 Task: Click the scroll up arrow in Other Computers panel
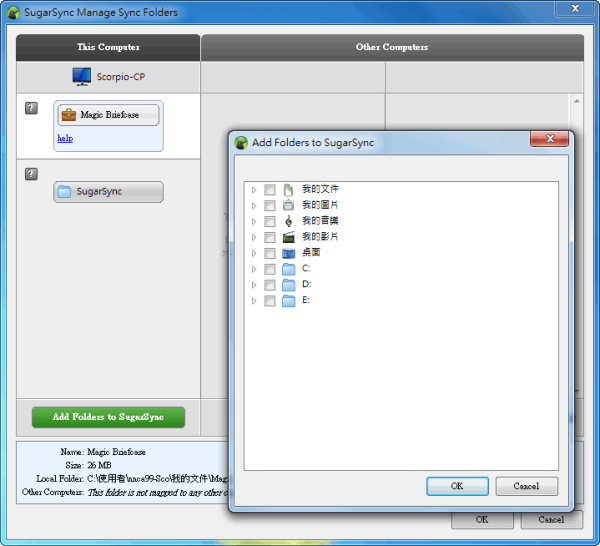pyautogui.click(x=577, y=101)
